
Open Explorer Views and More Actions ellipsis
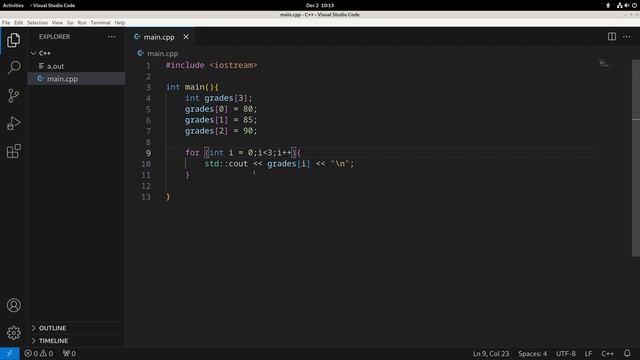[x=111, y=37]
